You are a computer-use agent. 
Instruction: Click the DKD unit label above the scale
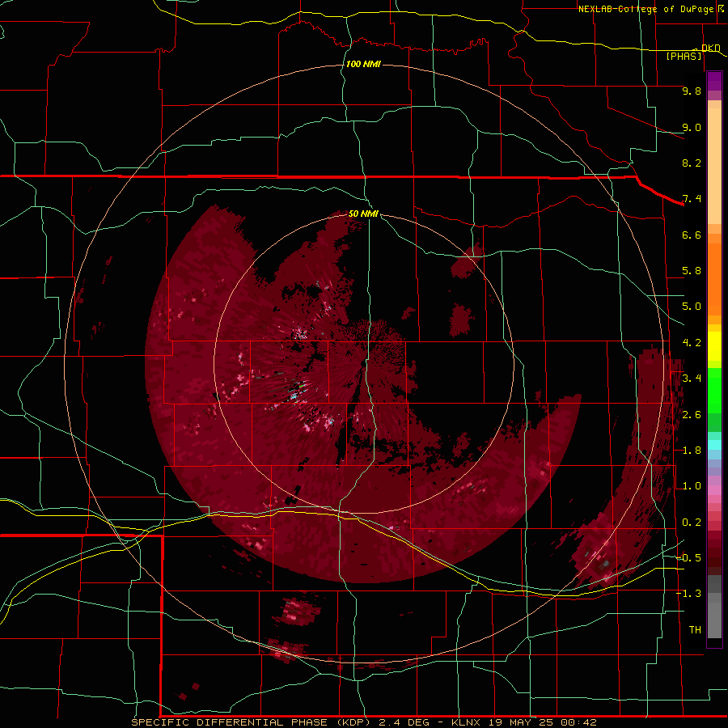pyautogui.click(x=710, y=48)
